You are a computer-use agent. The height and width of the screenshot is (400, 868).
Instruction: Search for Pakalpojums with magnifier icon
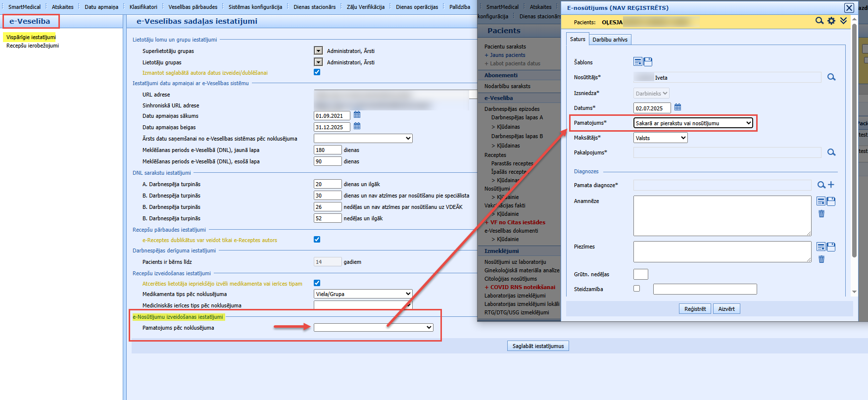[831, 152]
